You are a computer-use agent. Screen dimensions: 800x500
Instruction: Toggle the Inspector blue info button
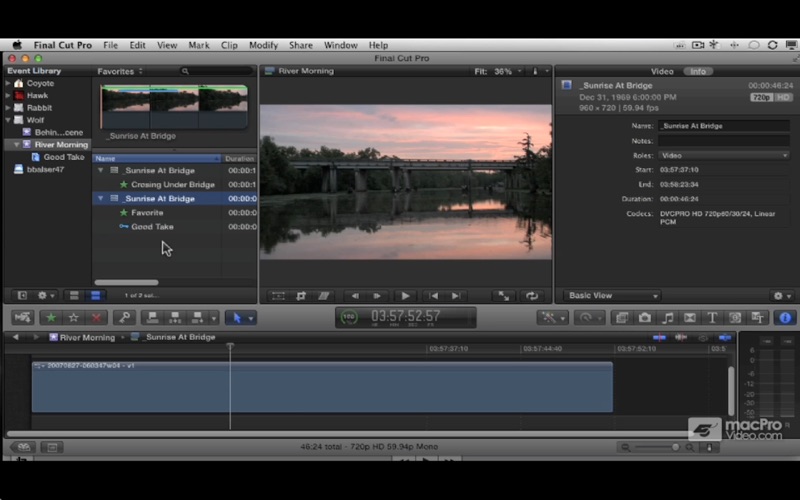coord(785,317)
